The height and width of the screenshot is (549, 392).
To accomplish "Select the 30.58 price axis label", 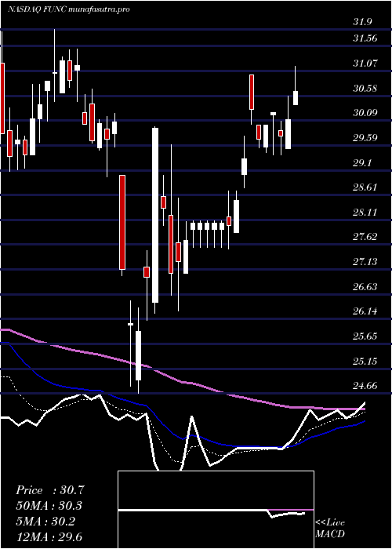I will pyautogui.click(x=365, y=88).
